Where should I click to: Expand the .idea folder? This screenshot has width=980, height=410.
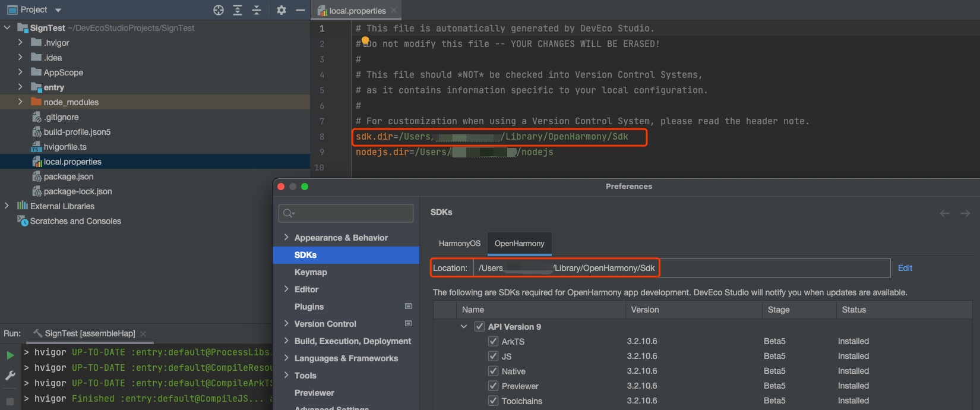(20, 57)
